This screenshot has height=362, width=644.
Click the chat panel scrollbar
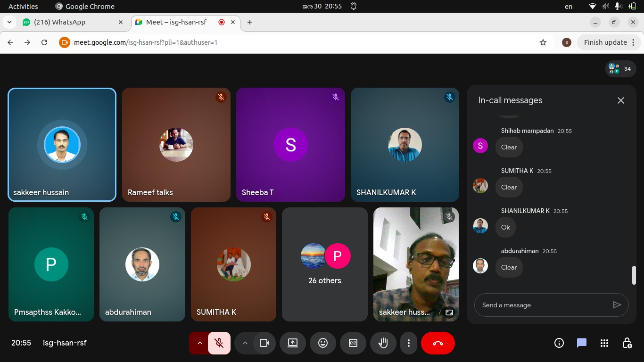[634, 275]
